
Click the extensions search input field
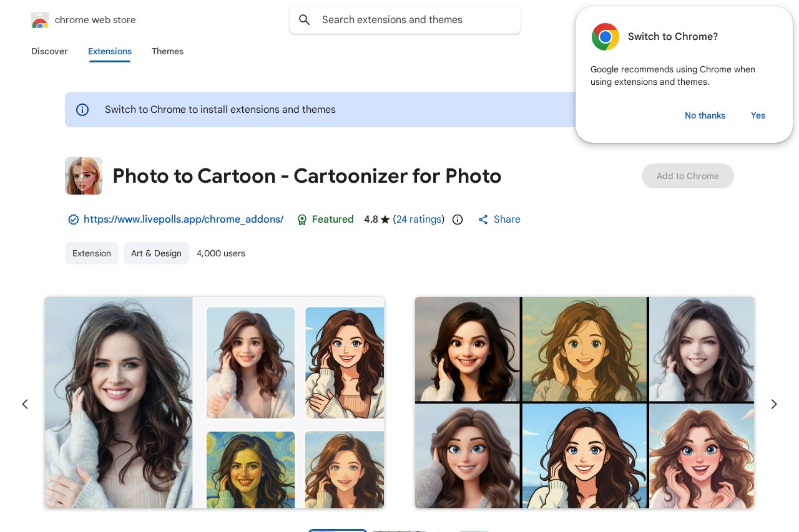pyautogui.click(x=405, y=20)
